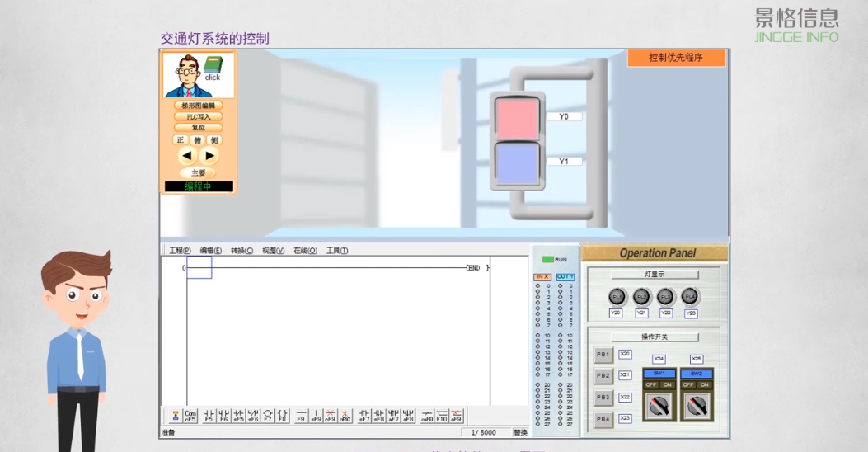Click the green book help icon

point(213,65)
